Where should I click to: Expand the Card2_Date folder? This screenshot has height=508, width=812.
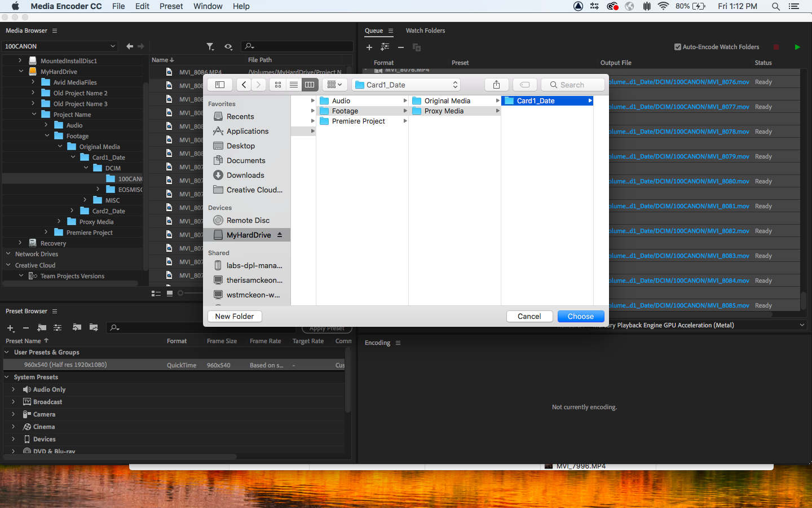72,211
